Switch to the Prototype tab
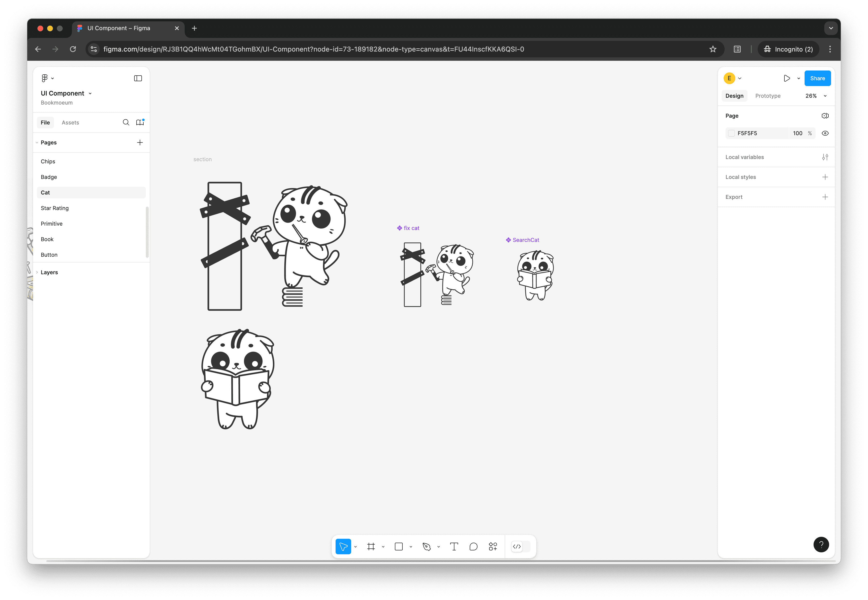Screen dimensions: 868x600 [x=768, y=96]
